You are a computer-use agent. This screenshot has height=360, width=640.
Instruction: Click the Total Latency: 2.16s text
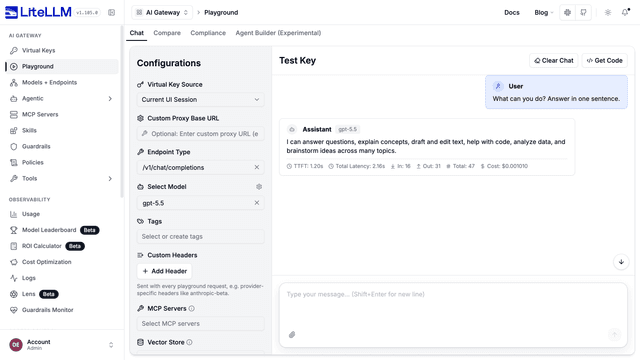tap(357, 166)
